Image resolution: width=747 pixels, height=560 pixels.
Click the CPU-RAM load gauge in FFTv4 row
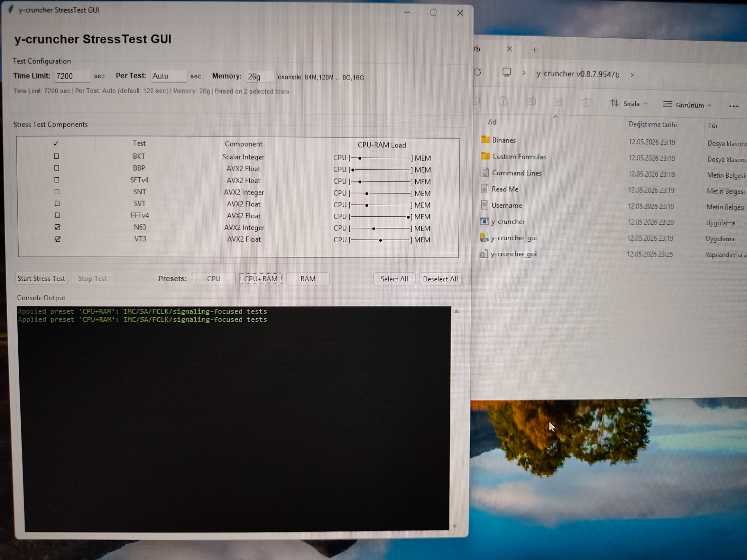[x=382, y=217]
